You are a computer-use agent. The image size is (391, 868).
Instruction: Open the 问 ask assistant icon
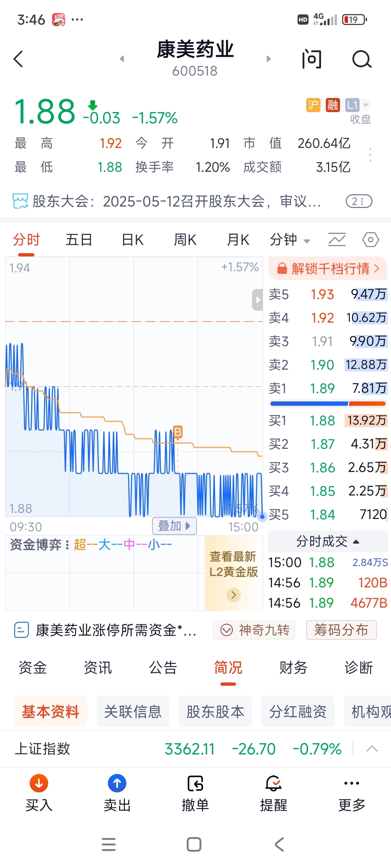pos(312,59)
